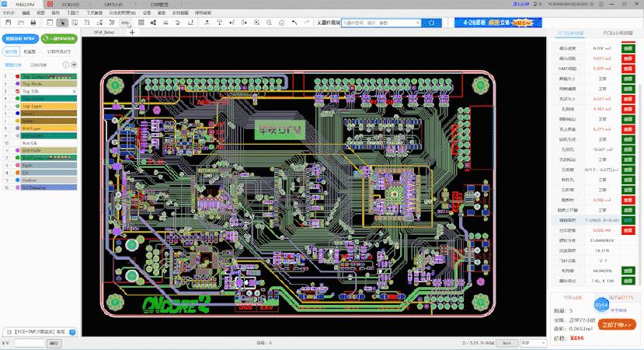Screen dimensions: 644x350
Task: Click the plus button to add new tab
Action: (x=132, y=33)
